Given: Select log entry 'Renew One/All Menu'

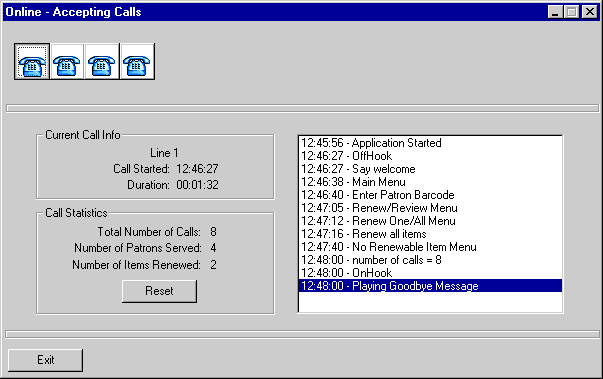Looking at the screenshot, I should pos(430,221).
